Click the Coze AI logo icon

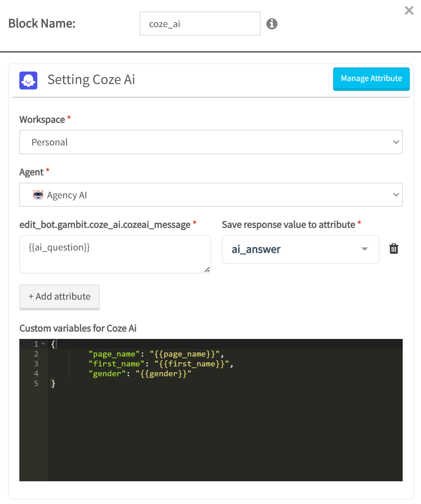28,80
